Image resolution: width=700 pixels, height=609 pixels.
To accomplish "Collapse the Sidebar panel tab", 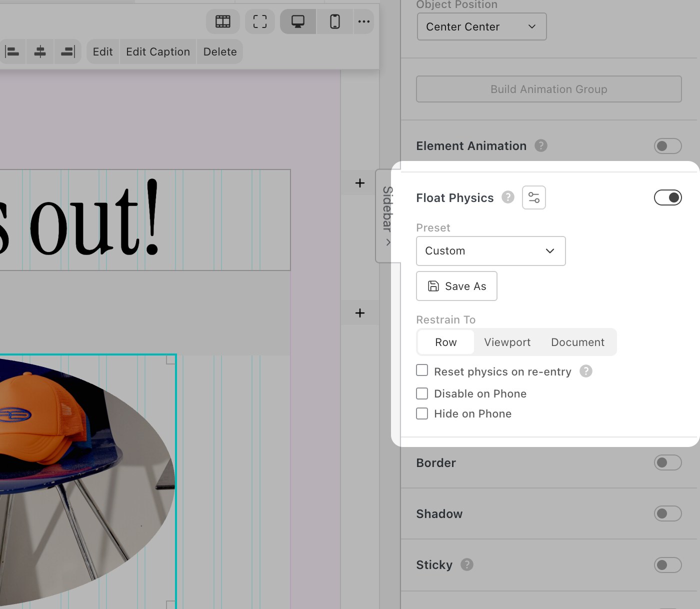I will (x=387, y=216).
